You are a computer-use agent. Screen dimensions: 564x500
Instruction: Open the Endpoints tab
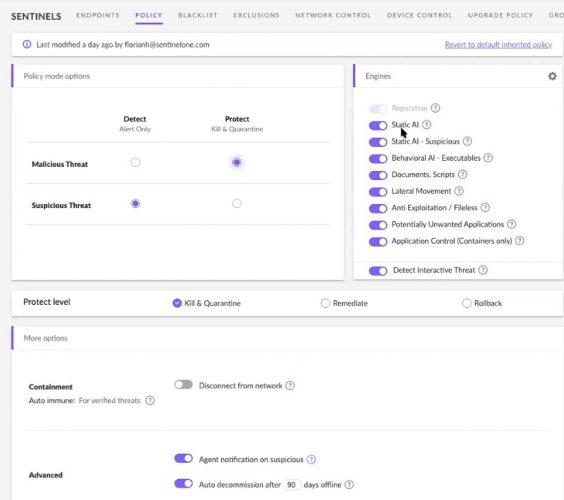click(x=97, y=15)
